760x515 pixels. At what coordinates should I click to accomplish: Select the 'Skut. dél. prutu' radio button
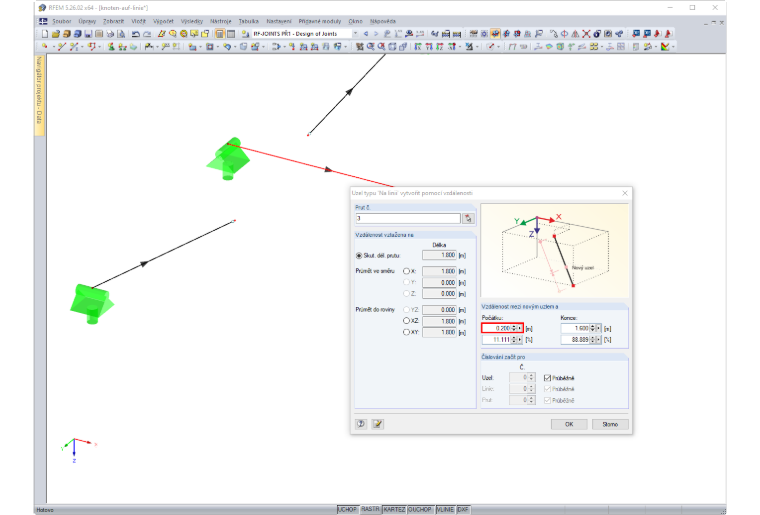click(359, 255)
